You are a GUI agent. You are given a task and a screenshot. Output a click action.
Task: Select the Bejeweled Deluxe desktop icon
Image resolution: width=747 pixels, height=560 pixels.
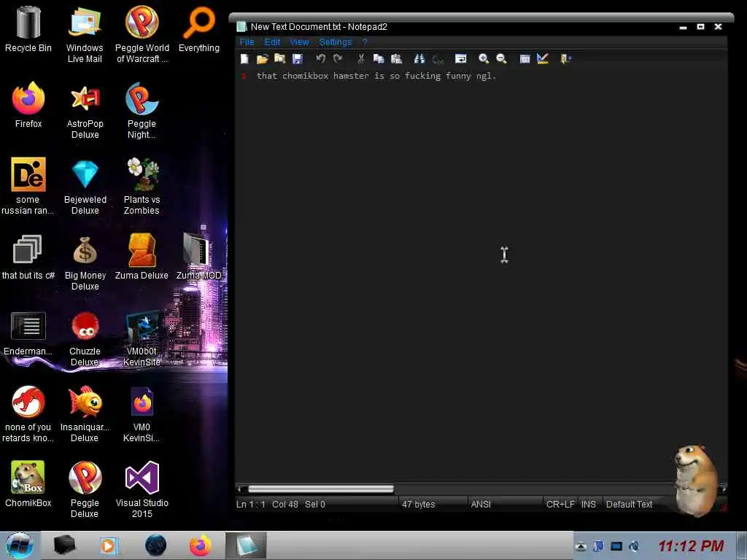coord(85,186)
